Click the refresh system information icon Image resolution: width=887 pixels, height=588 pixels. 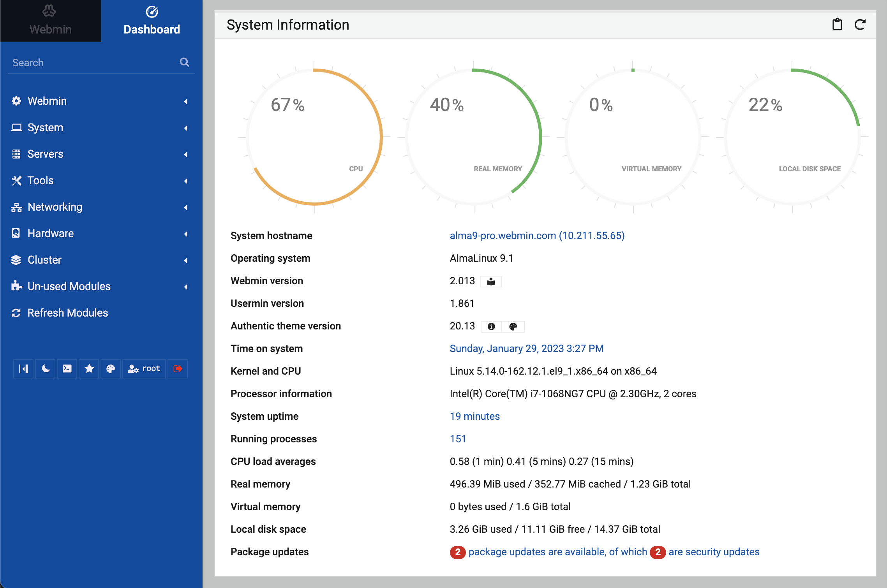[860, 25]
